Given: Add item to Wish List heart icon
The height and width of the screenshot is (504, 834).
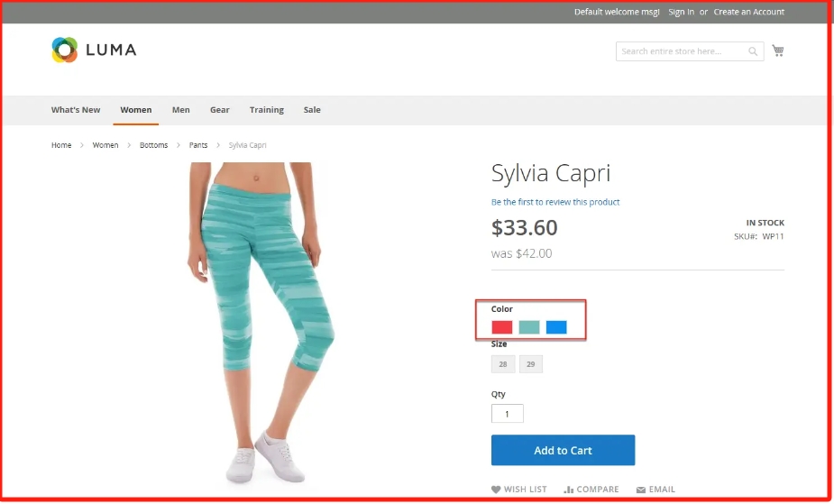Looking at the screenshot, I should tap(496, 489).
